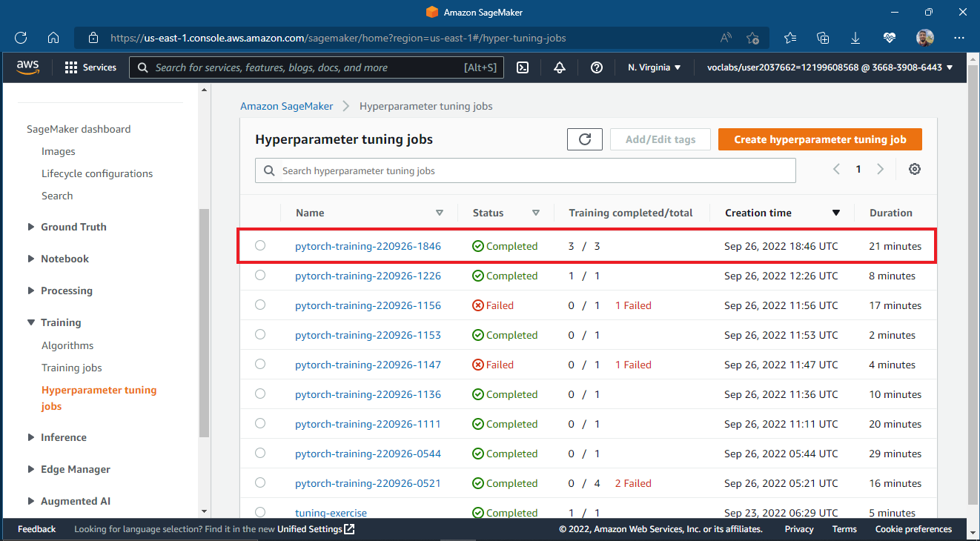Select radio for pytorch-training-220926-1111
Viewport: 980px width, 541px height.
(260, 423)
